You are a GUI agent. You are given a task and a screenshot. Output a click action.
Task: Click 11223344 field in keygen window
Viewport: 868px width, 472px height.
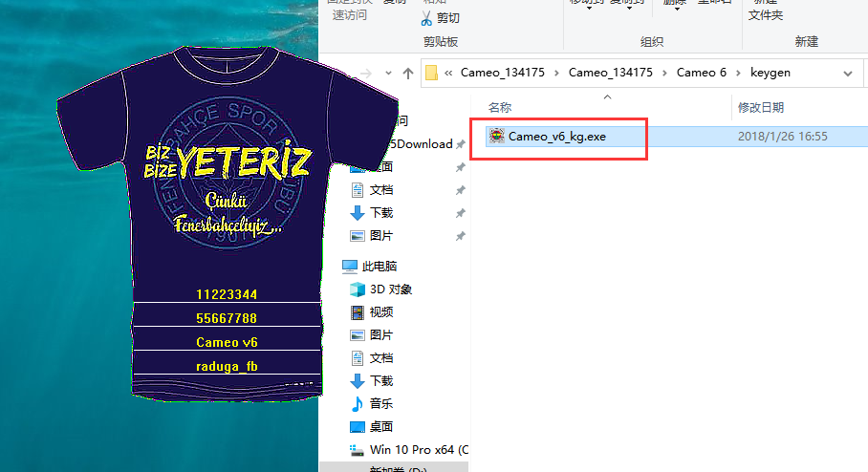click(x=227, y=294)
